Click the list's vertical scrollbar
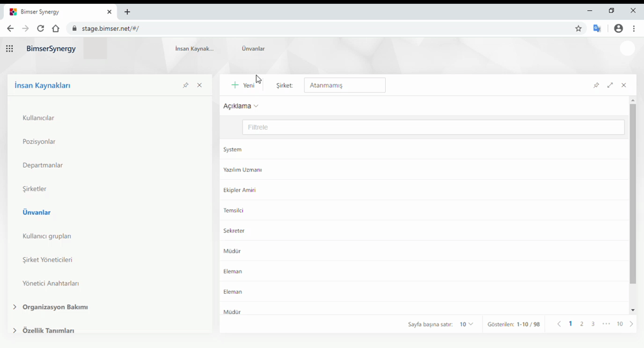 coord(633,193)
